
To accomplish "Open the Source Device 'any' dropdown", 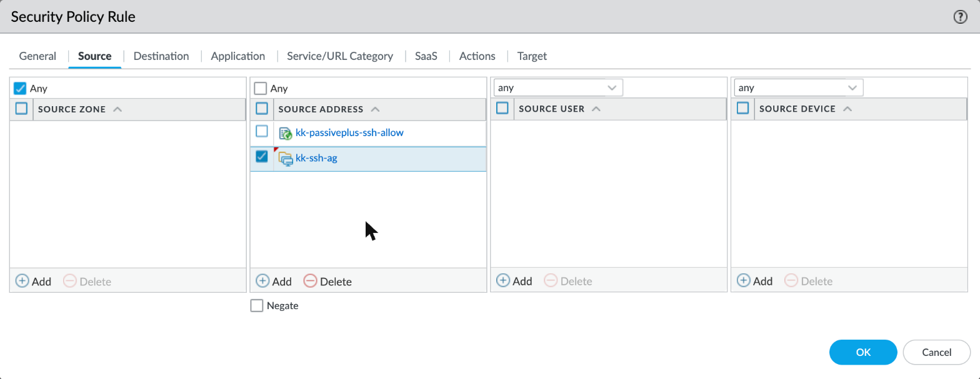I will click(799, 87).
